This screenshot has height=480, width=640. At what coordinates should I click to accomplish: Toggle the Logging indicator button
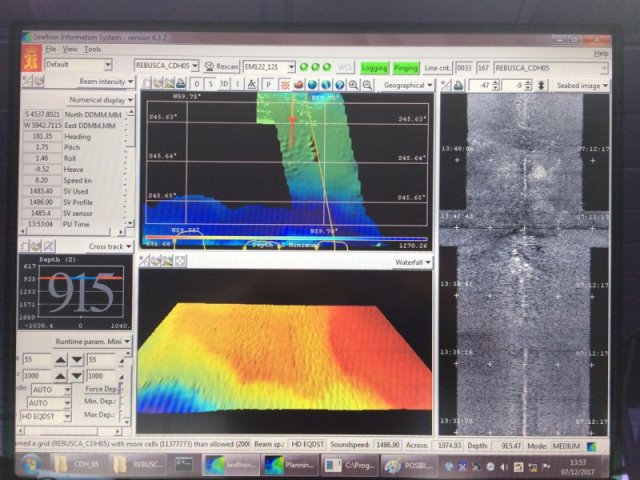click(x=374, y=67)
